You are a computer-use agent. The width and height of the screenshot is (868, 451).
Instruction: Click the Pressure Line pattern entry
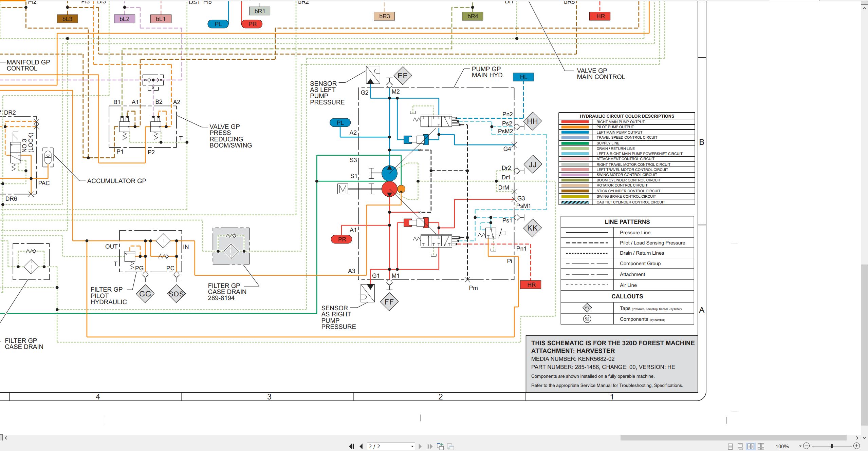pyautogui.click(x=627, y=233)
